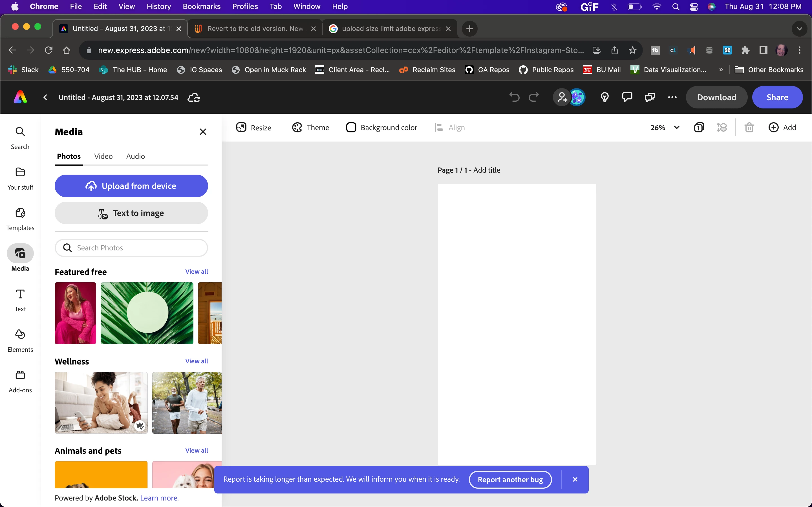Switch to the Video tab
Screen dimensions: 812x507
(103, 156)
